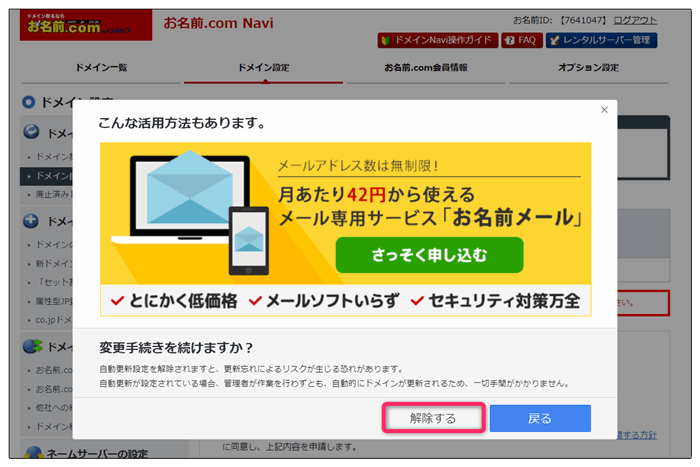This screenshot has height=467, width=700.
Task: Select the highlighted dark sidebar item
Action: (x=46, y=176)
